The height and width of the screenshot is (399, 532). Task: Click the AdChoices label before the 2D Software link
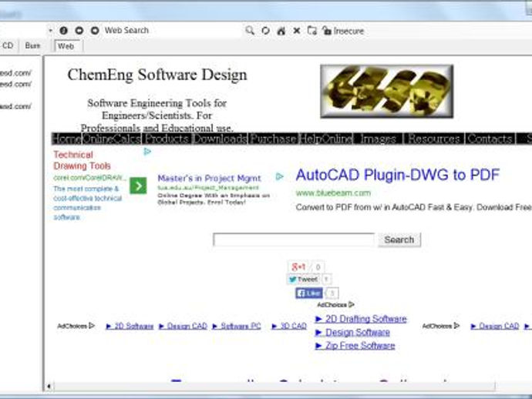(76, 326)
